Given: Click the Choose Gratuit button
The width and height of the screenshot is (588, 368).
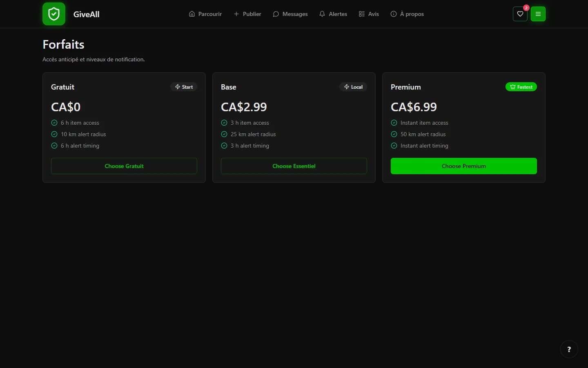Looking at the screenshot, I should click(x=124, y=166).
